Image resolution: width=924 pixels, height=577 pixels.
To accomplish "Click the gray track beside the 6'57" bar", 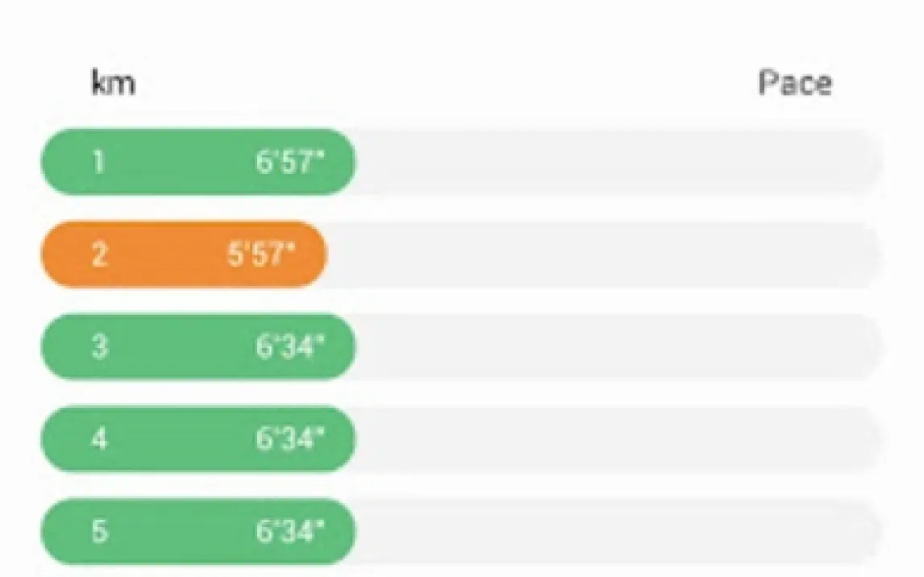I will [620, 161].
